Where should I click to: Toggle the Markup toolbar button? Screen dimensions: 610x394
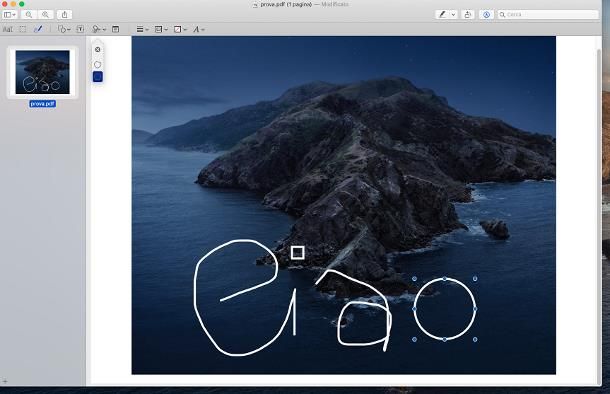pyautogui.click(x=486, y=14)
